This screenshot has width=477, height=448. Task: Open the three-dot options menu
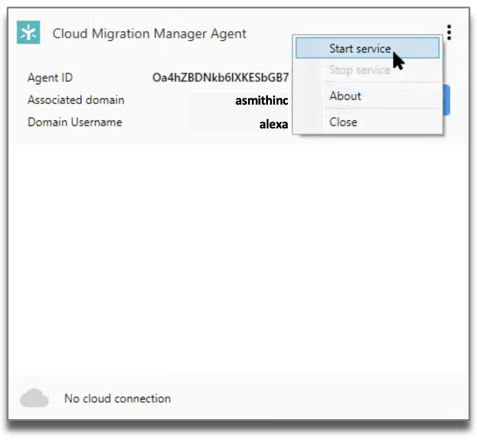click(449, 32)
